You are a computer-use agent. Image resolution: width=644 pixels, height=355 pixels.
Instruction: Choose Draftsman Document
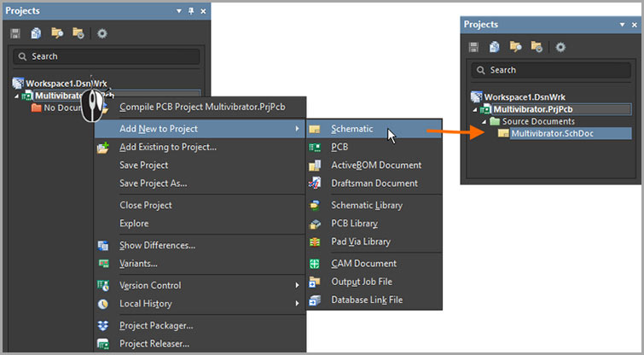[374, 183]
